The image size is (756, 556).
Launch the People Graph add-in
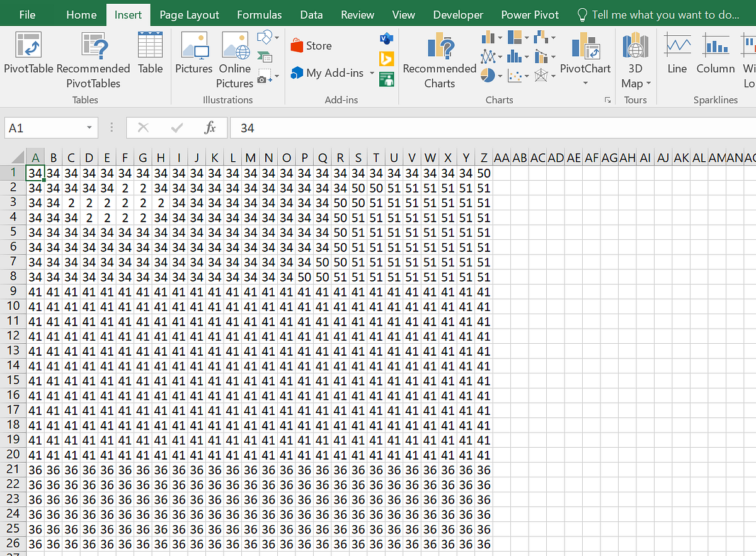387,79
